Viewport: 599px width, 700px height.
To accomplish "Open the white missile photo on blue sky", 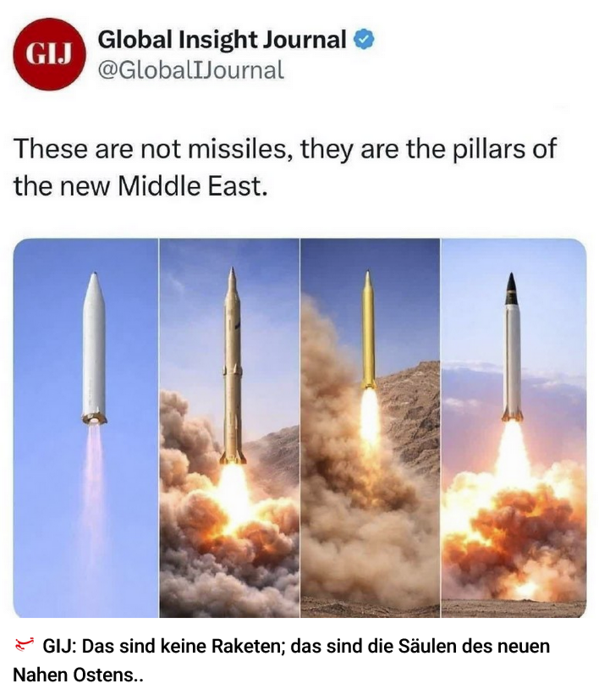I will [85, 427].
